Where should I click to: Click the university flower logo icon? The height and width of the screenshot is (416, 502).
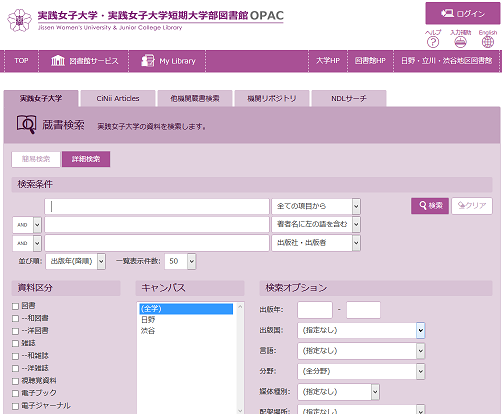pos(19,20)
